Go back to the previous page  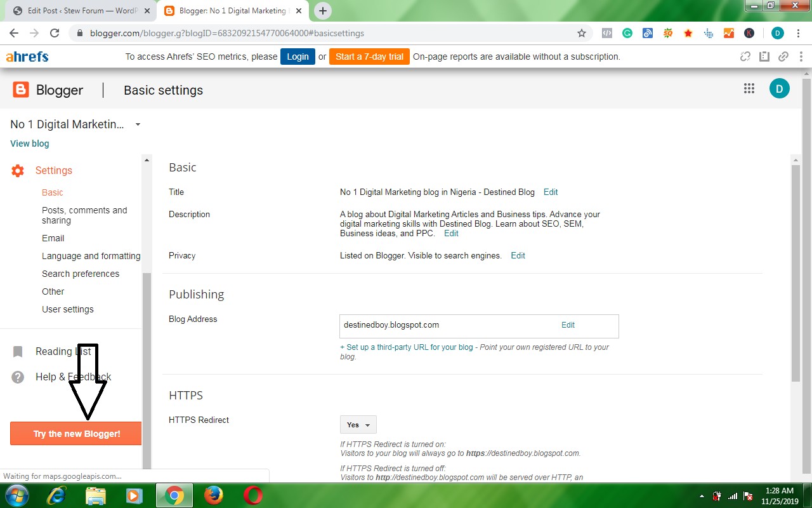14,33
